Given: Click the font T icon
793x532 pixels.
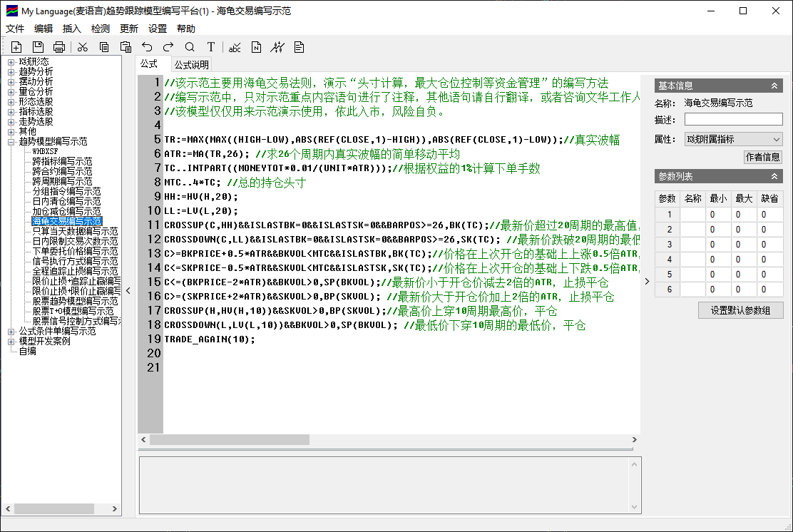Looking at the screenshot, I should (211, 47).
